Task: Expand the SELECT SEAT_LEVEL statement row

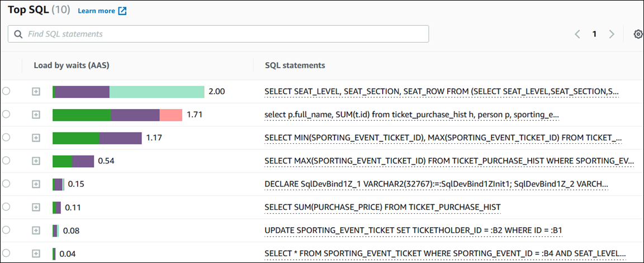Action: click(x=36, y=91)
